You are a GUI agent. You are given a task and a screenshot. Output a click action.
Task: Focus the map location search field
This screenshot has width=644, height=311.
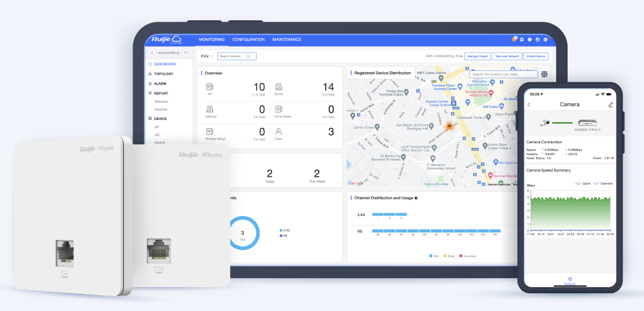[504, 75]
